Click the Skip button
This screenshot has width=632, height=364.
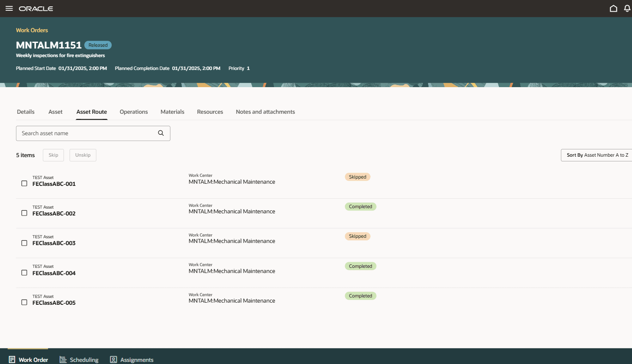point(53,155)
